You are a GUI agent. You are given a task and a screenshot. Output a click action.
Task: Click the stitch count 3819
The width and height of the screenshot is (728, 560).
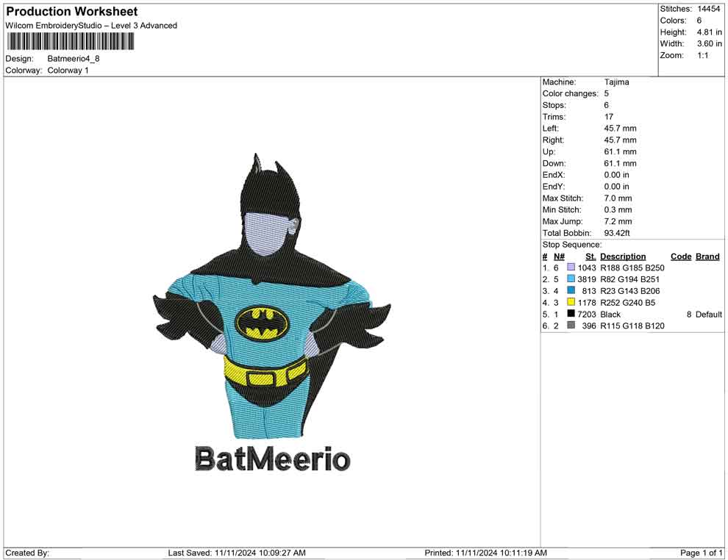click(x=586, y=279)
